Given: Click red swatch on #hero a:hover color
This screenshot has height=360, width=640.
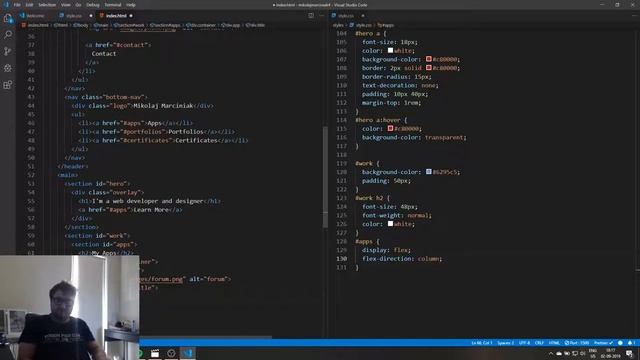Looking at the screenshot, I should pyautogui.click(x=390, y=128).
